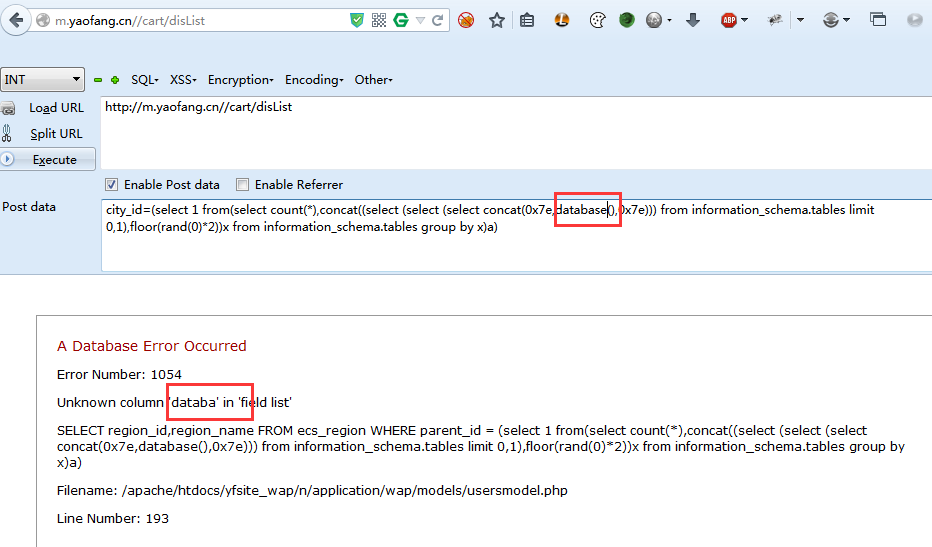Click the play icon on Execute button
This screenshot has height=547, width=932.
[8, 159]
